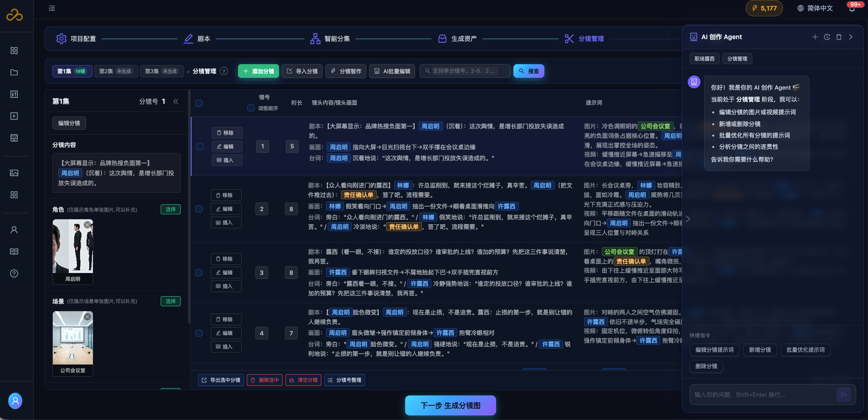Viewport: 868px width, 420px height.
Task: Switch to 第2集 episode tab
Action: point(116,71)
